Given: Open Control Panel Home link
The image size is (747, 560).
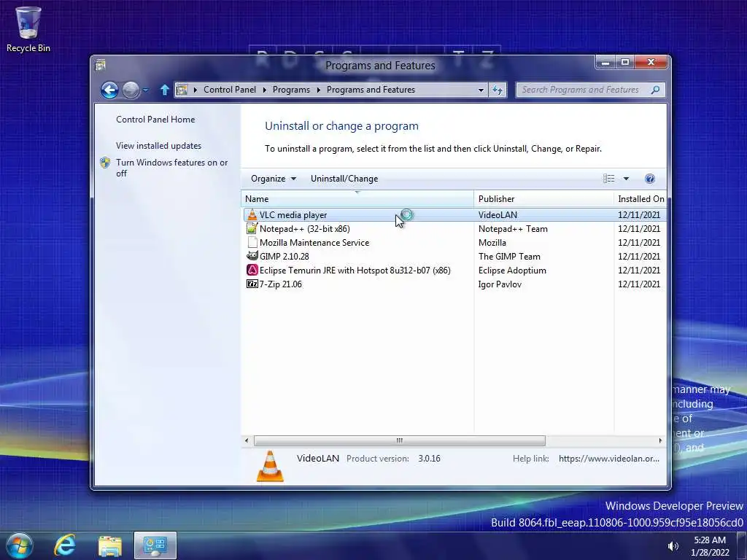Looking at the screenshot, I should point(155,120).
